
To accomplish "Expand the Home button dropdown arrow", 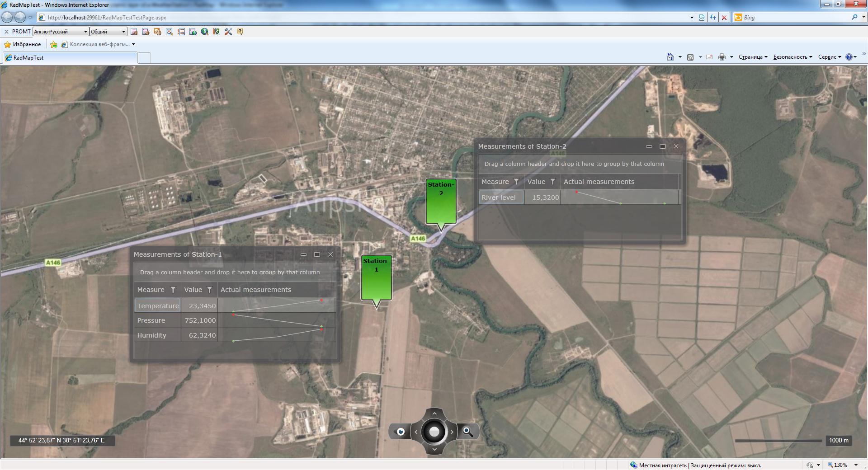I will pos(680,57).
